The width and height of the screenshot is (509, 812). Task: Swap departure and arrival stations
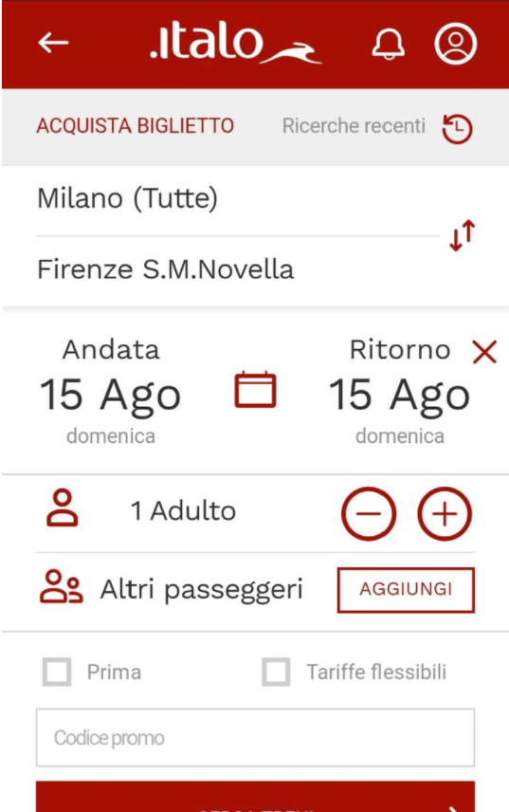(x=462, y=235)
